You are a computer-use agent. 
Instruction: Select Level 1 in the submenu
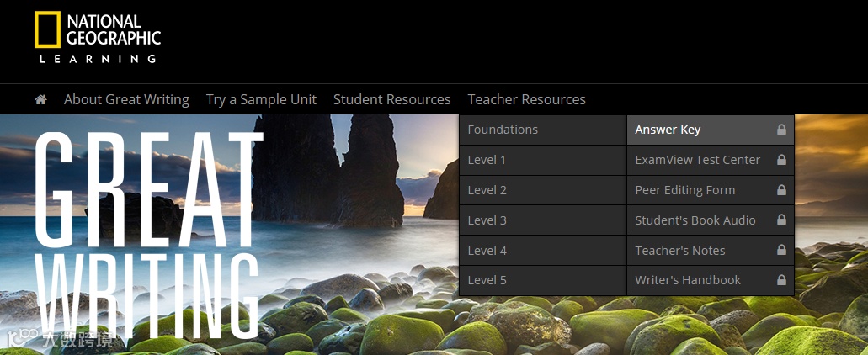click(543, 161)
